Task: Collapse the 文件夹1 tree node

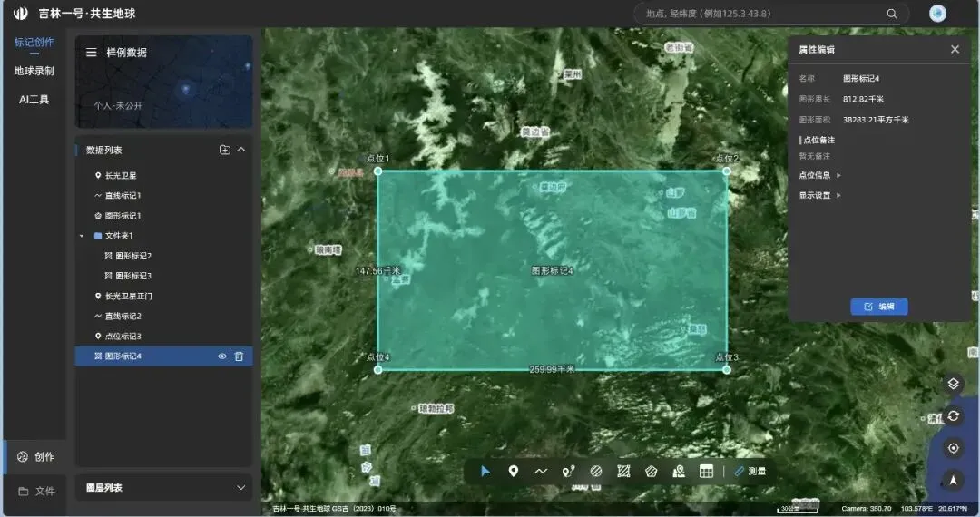Action: click(82, 236)
